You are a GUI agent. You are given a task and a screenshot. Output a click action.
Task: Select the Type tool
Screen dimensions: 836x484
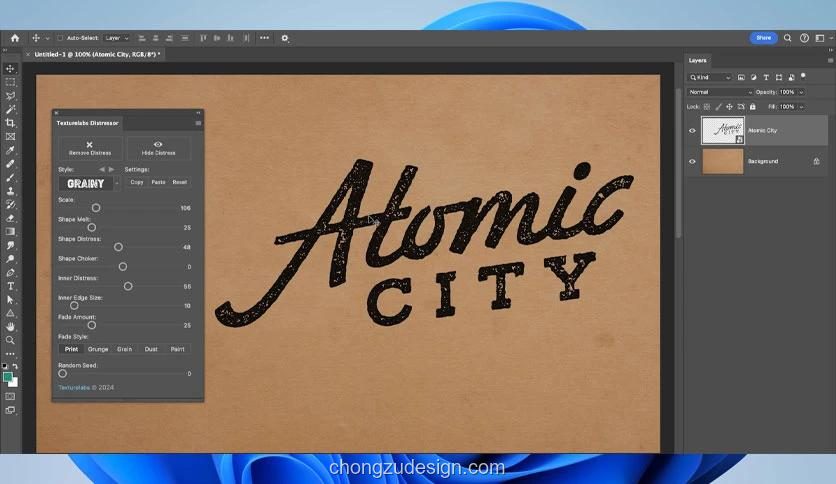pos(10,286)
